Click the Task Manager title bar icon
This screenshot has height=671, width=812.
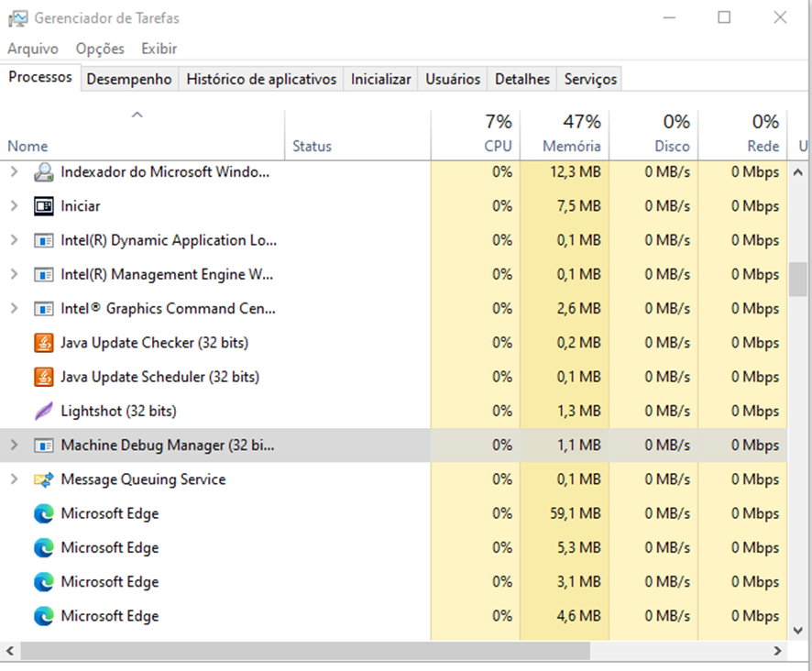point(18,18)
